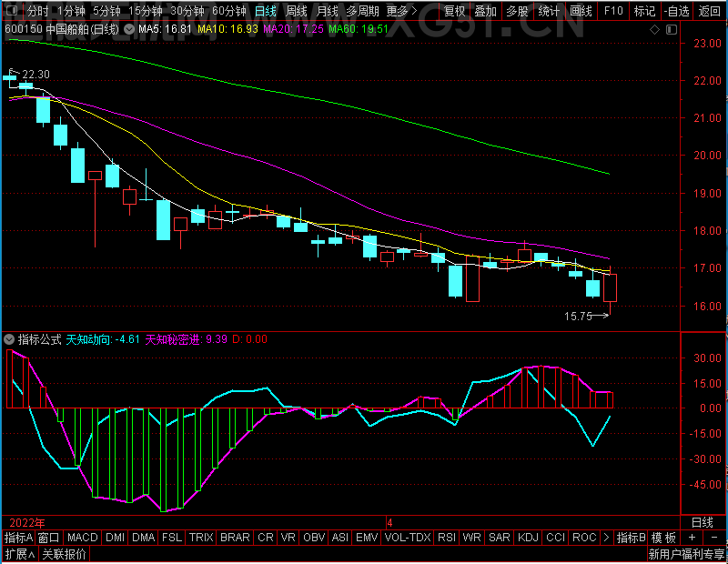Open F10 company information

pos(613,11)
